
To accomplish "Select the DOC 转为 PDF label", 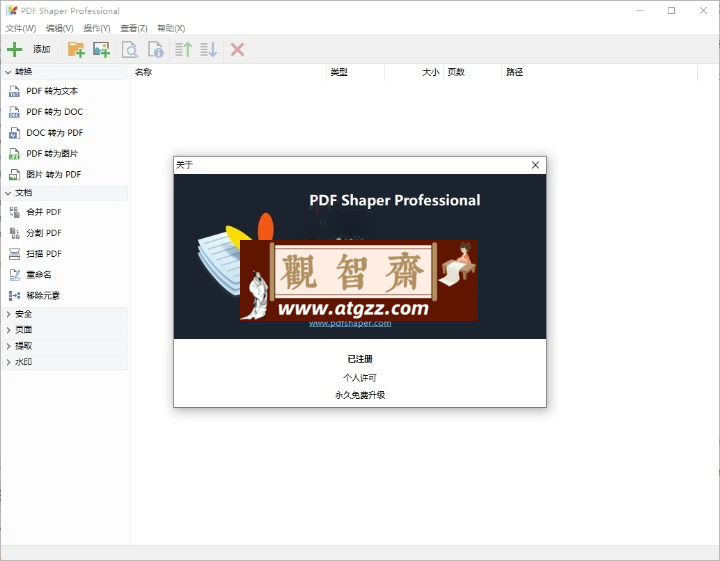I will coord(55,133).
